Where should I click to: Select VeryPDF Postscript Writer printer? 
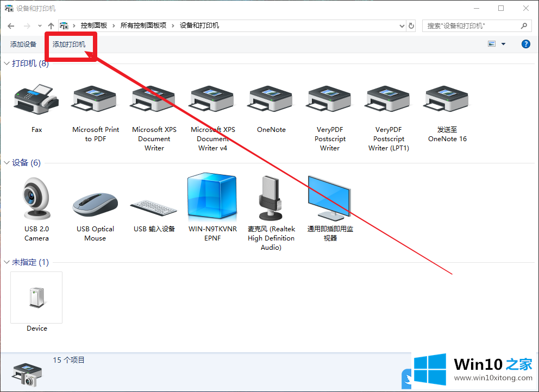tap(330, 99)
